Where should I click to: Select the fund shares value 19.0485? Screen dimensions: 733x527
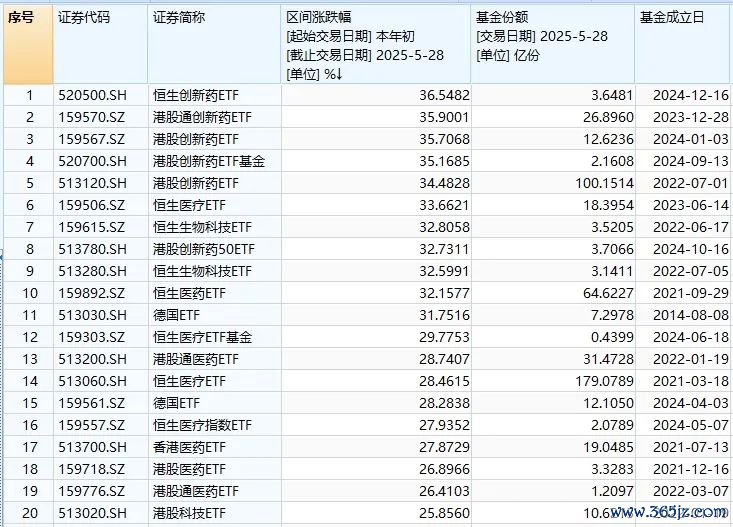(608, 447)
